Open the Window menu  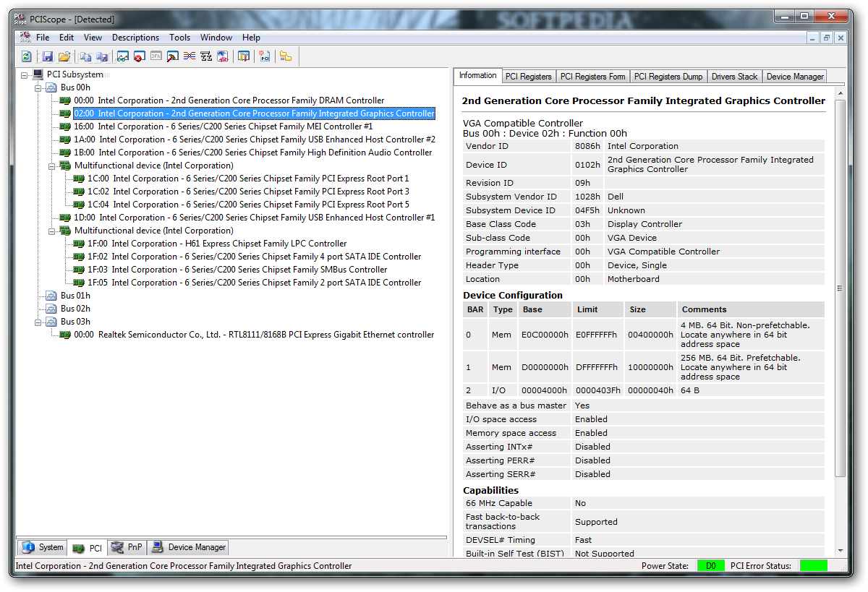(216, 38)
